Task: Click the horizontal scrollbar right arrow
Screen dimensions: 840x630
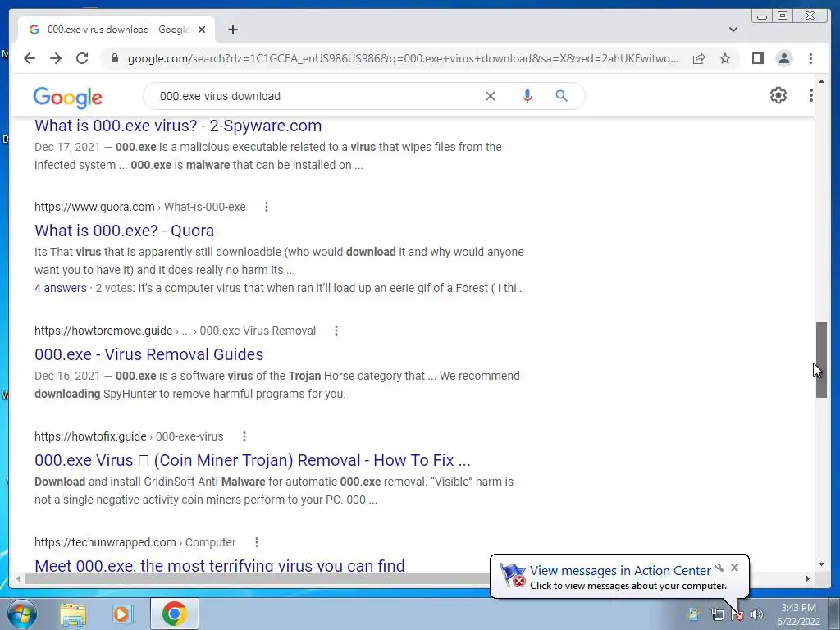Action: [808, 578]
